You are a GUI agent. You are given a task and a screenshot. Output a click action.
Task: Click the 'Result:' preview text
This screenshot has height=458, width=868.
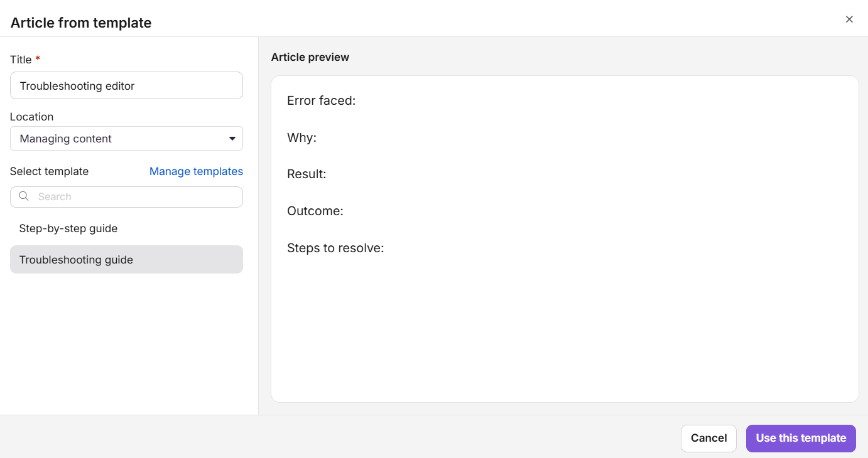[307, 174]
